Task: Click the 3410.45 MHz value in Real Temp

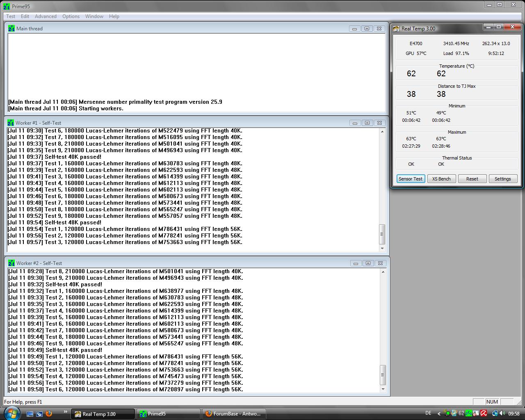Action: (456, 43)
